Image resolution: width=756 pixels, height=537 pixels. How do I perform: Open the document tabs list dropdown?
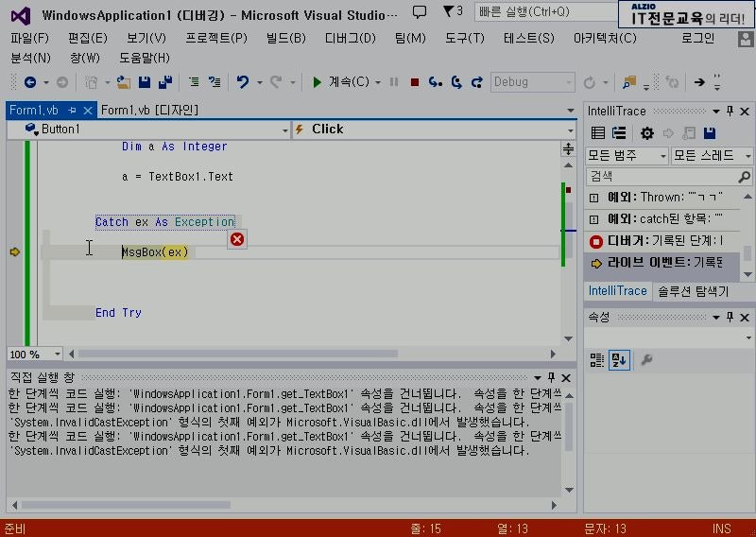pos(571,111)
